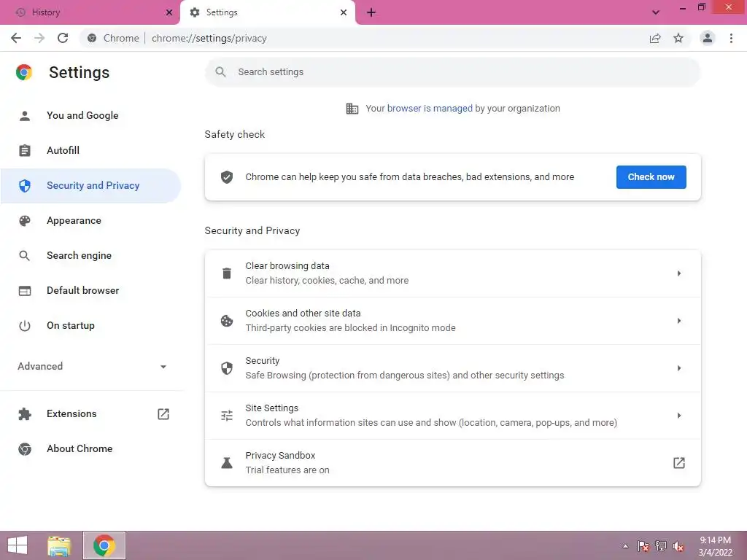This screenshot has width=747, height=560.
Task: Expand arrow on Security row
Action: [679, 368]
